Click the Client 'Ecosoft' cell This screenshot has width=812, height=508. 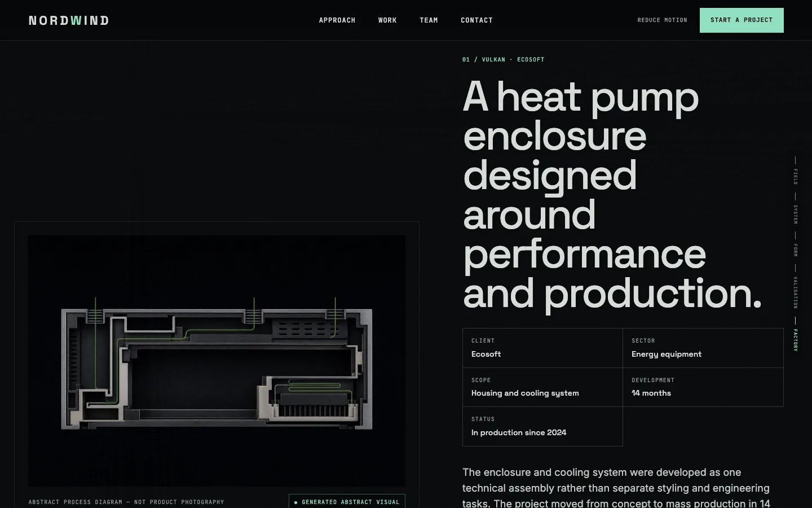(542, 348)
